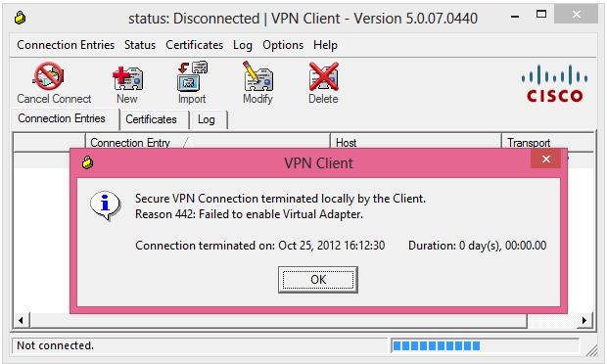607x364 pixels.
Task: Create a new connection entry with New icon
Action: pyautogui.click(x=127, y=77)
